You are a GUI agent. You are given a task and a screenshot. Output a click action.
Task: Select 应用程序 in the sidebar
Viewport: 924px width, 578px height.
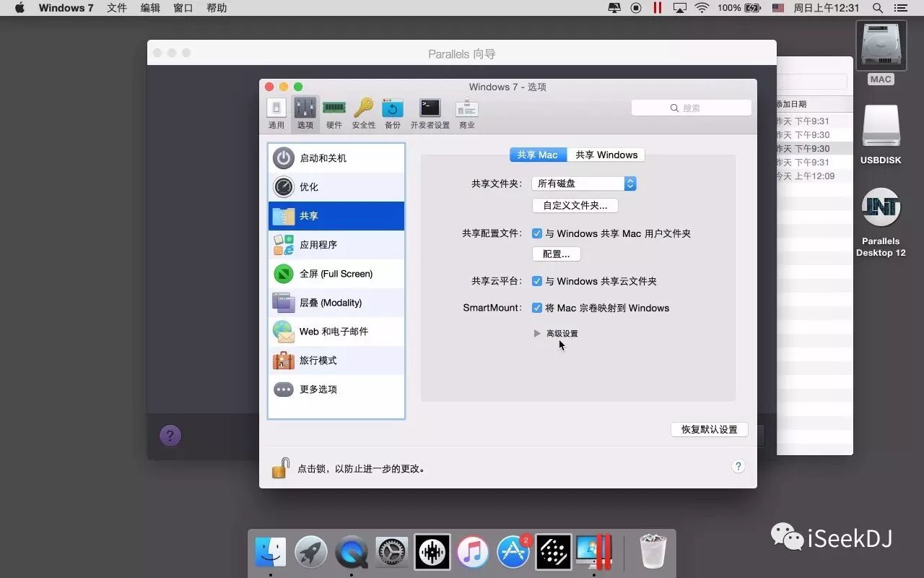(336, 245)
